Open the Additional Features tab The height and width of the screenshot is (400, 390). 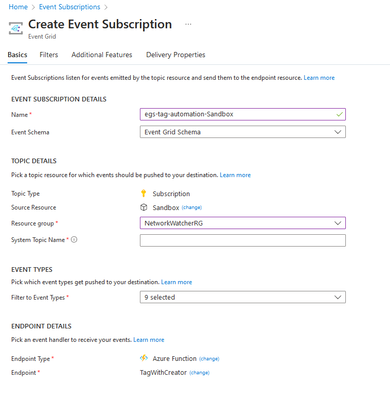[x=102, y=55]
